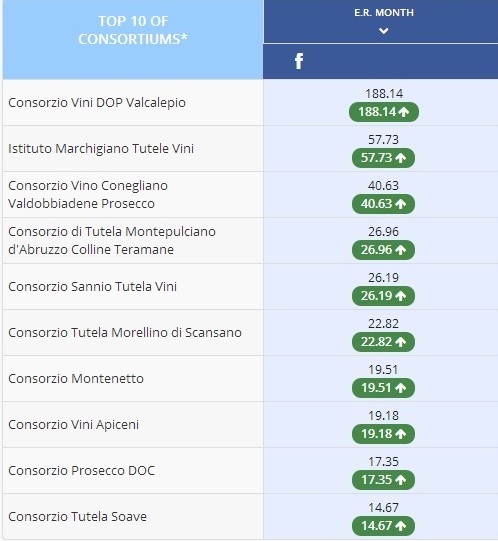Click the green 19.51 up-arrow badge

383,388
